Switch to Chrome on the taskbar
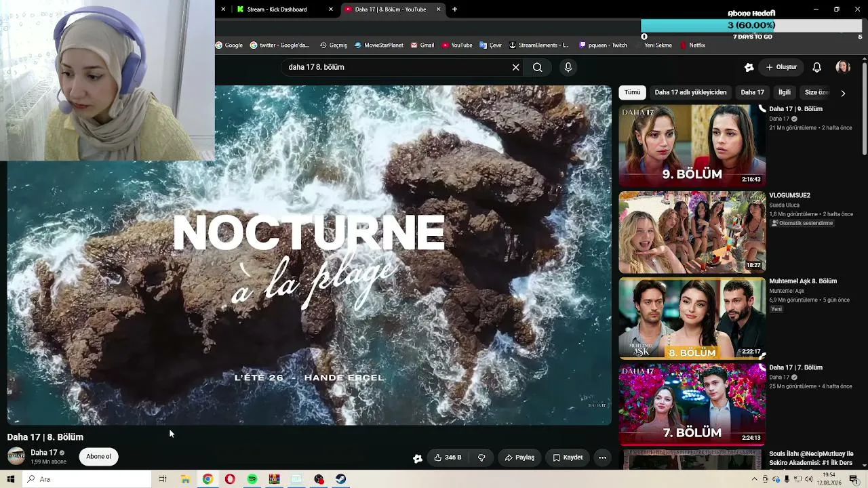The width and height of the screenshot is (868, 488). tap(208, 479)
